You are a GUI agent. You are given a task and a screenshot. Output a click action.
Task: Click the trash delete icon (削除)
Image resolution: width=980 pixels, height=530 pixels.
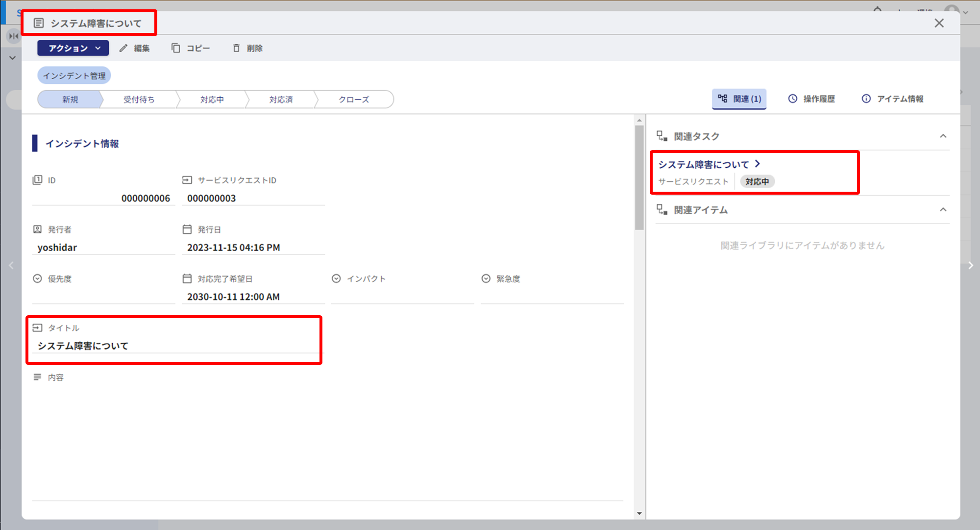(236, 48)
